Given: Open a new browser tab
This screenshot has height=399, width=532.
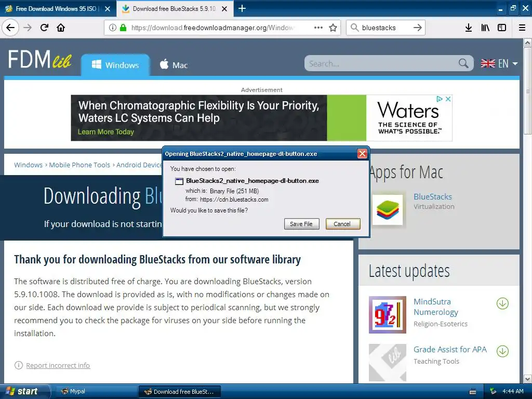Looking at the screenshot, I should pos(242,8).
